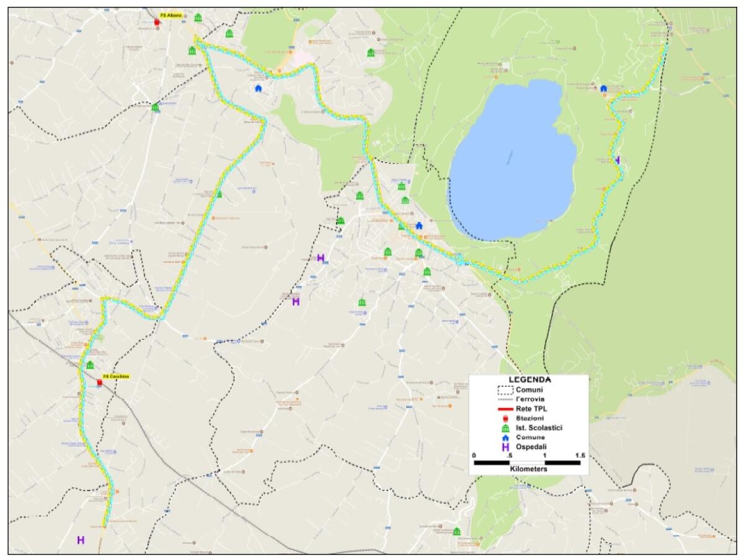
Task: Click the hospital H marker in bottom-left corner
Action: click(x=81, y=540)
